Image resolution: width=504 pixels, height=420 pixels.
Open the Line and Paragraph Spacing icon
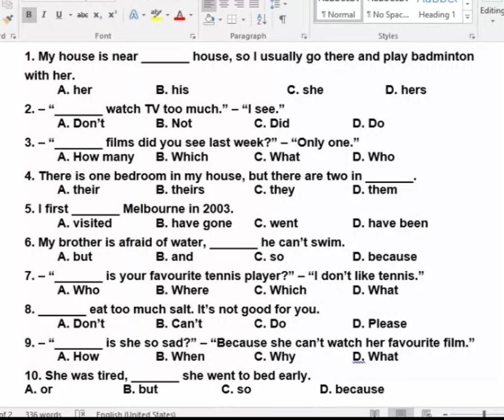pyautogui.click(x=274, y=4)
